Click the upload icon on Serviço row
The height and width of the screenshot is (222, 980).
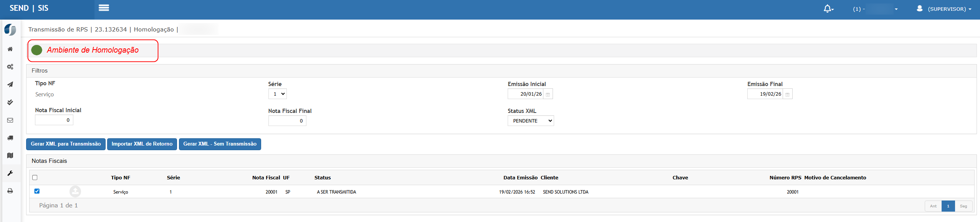(x=75, y=191)
